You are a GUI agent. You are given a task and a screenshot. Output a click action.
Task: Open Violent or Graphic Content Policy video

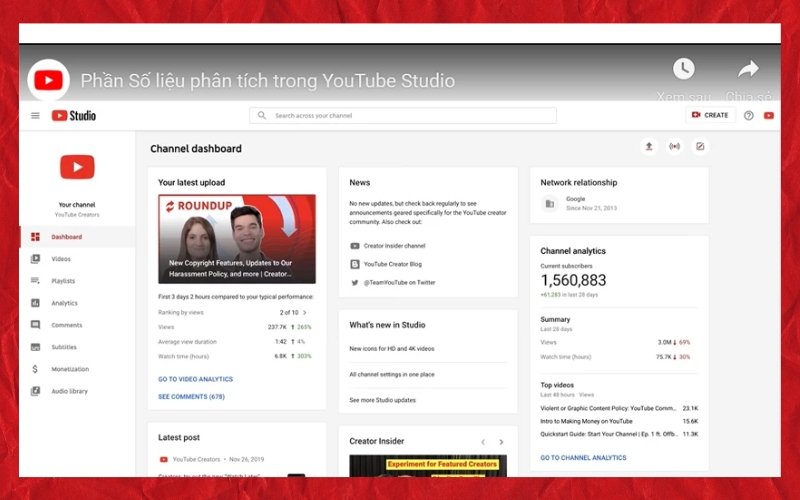[x=608, y=408]
